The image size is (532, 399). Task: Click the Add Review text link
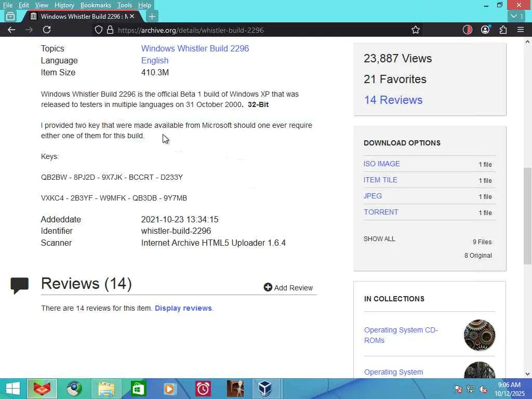pos(293,288)
